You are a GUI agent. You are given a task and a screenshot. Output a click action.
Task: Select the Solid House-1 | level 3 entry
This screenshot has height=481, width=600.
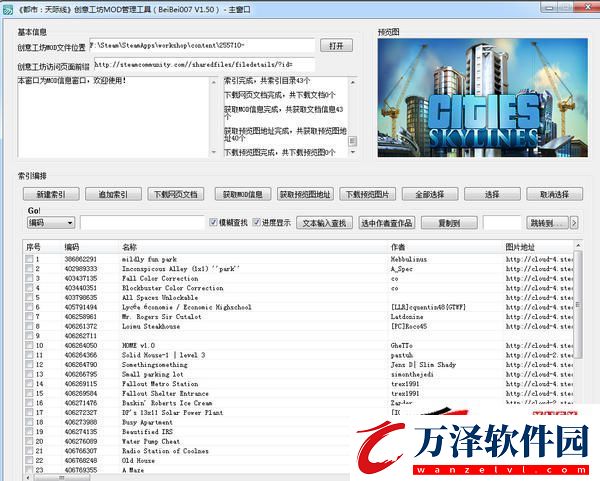(x=163, y=355)
